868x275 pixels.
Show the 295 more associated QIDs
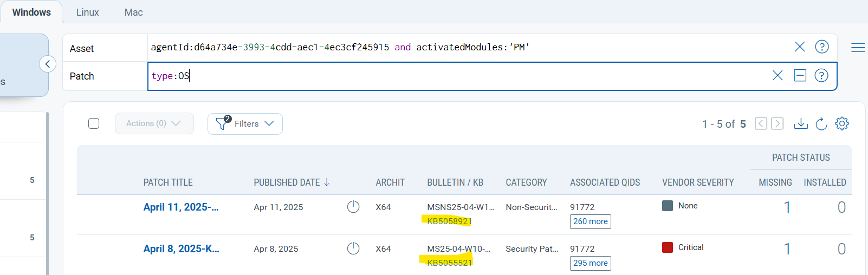tap(590, 263)
